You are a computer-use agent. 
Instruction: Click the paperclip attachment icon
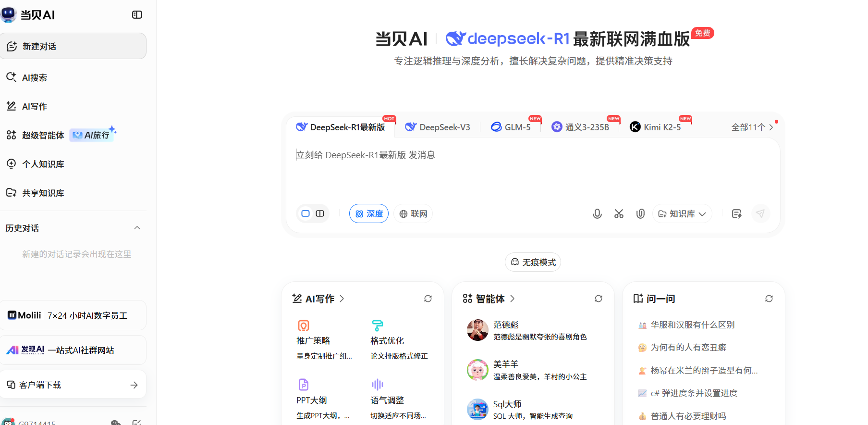(x=640, y=213)
